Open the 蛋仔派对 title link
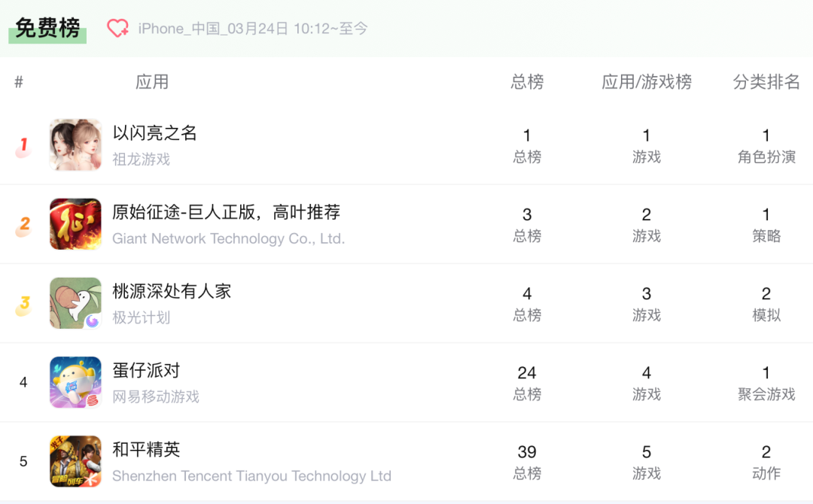Image resolution: width=813 pixels, height=504 pixels. coord(146,370)
